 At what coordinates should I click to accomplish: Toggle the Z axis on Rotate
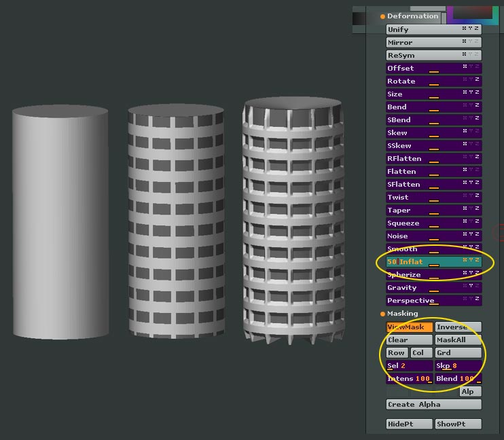tap(477, 79)
